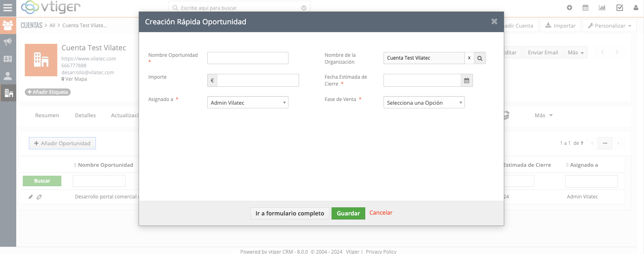644x254 pixels.
Task: Open the reports chart icon
Action: [x=602, y=8]
